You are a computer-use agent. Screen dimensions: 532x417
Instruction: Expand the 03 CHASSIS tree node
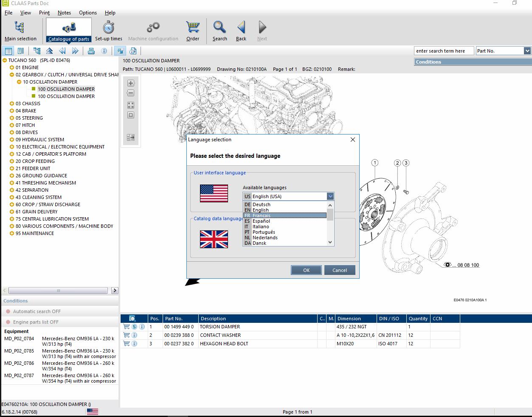tap(12, 104)
